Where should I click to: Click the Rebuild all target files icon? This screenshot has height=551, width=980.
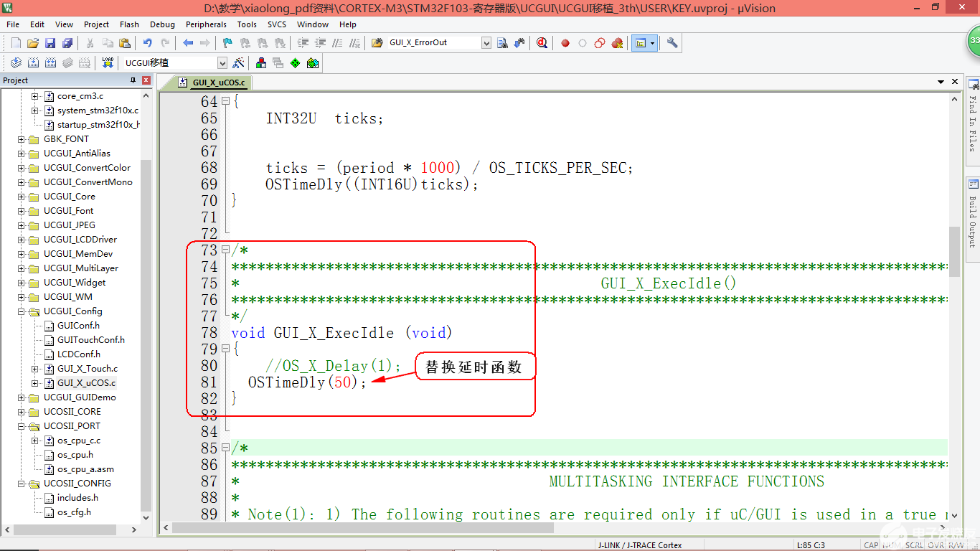tap(50, 63)
